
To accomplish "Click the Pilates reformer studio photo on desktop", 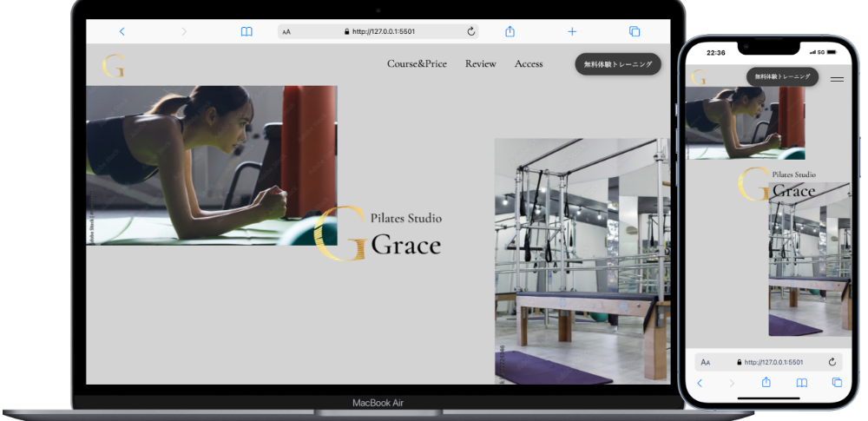I will (582, 260).
